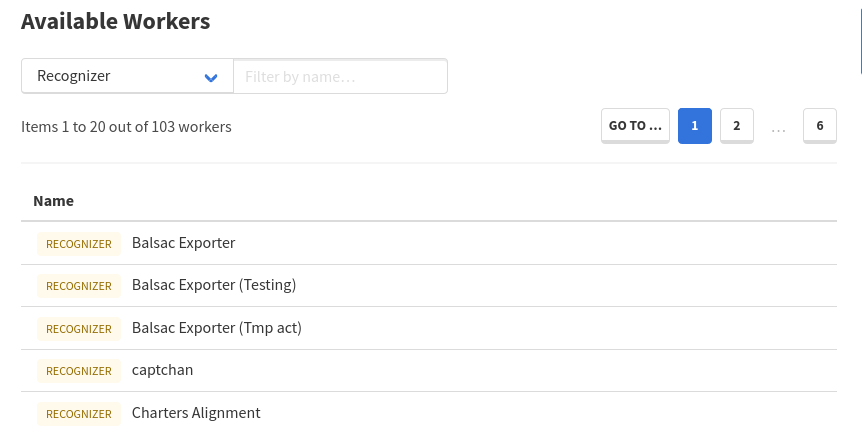Open the Balsac Exporter worker
The image size is (862, 433).
click(x=183, y=243)
